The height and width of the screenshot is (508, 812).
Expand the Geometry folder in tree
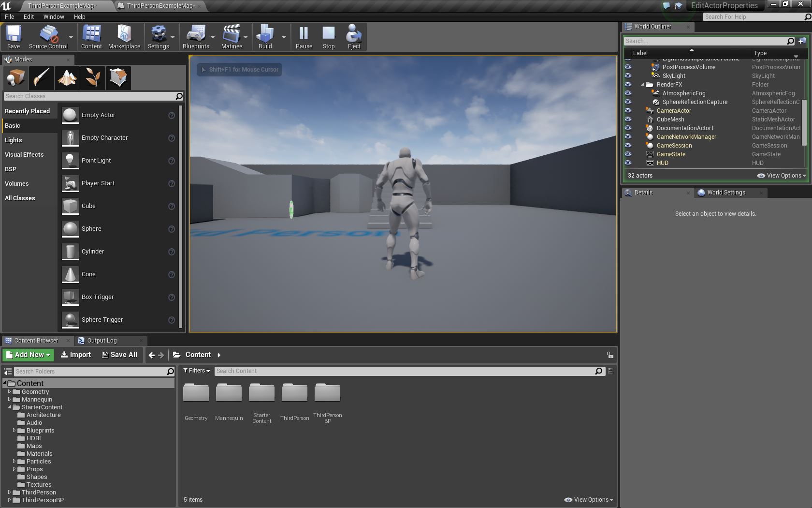(9, 392)
